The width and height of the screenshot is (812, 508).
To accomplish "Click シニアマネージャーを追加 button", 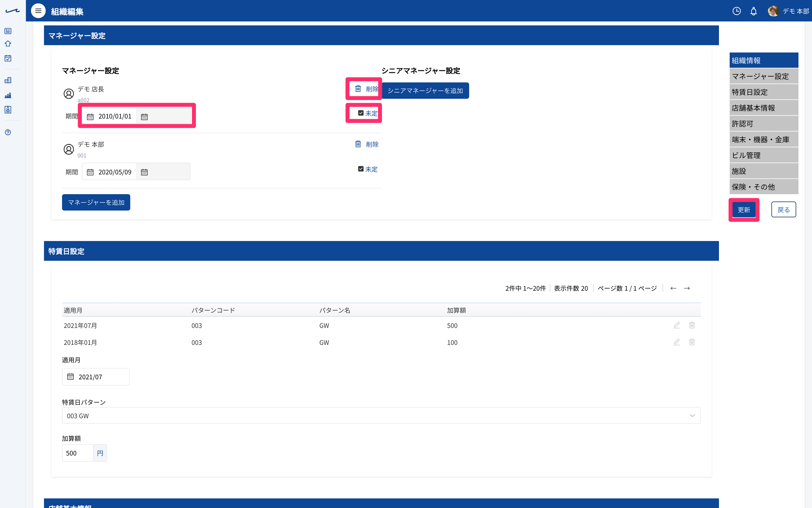I will [x=425, y=90].
